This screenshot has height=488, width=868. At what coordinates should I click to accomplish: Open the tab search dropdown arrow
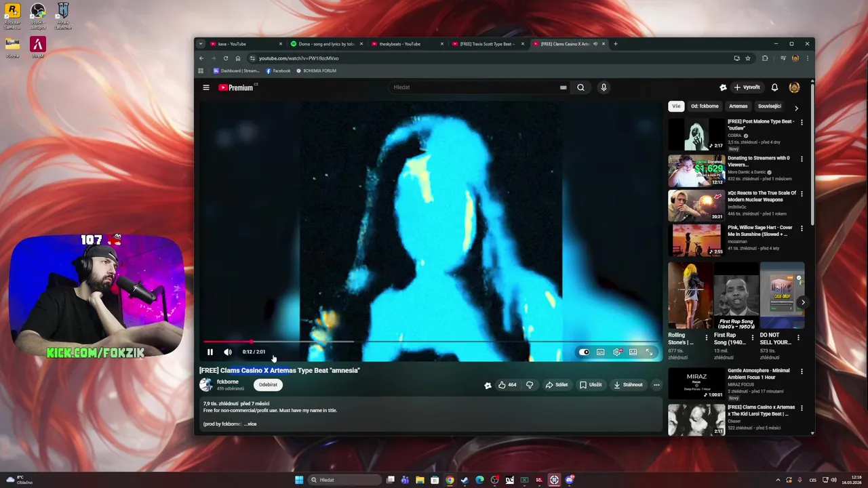[201, 44]
